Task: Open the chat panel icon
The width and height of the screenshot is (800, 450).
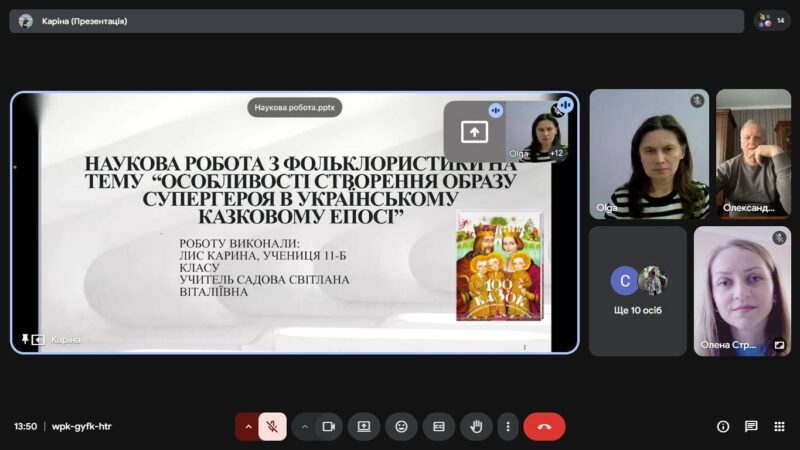Action: 751,427
